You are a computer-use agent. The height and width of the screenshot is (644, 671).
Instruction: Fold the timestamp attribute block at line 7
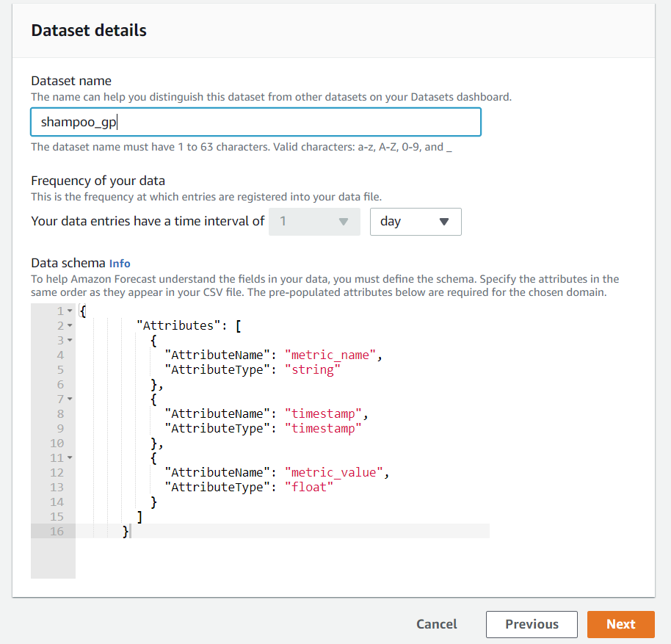tap(69, 399)
